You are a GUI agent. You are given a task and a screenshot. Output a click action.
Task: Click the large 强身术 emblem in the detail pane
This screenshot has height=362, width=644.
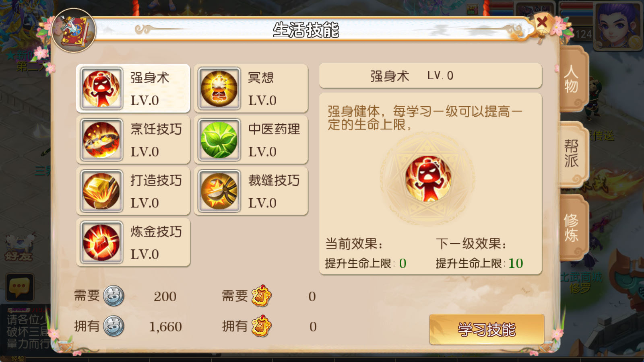click(428, 179)
